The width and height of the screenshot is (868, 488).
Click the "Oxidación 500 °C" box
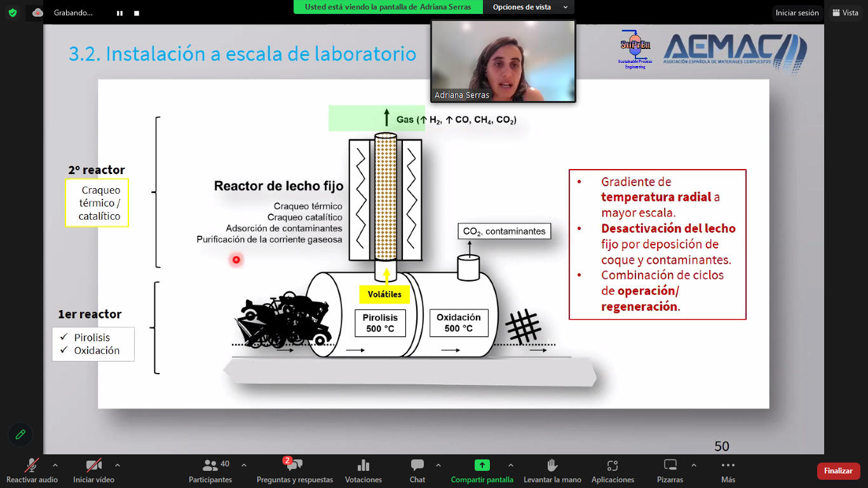tap(459, 323)
